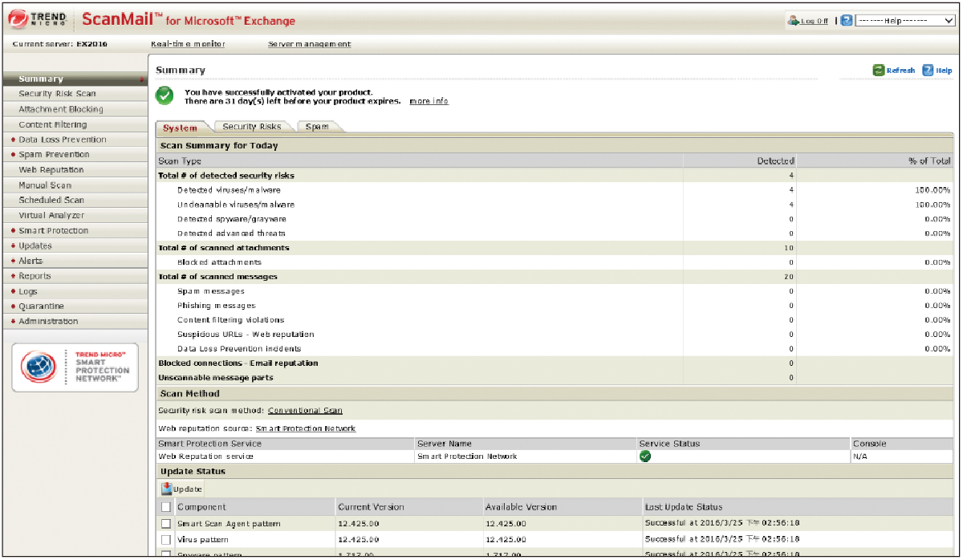
Task: Click Smart Protection Network source link
Action: [x=306, y=428]
